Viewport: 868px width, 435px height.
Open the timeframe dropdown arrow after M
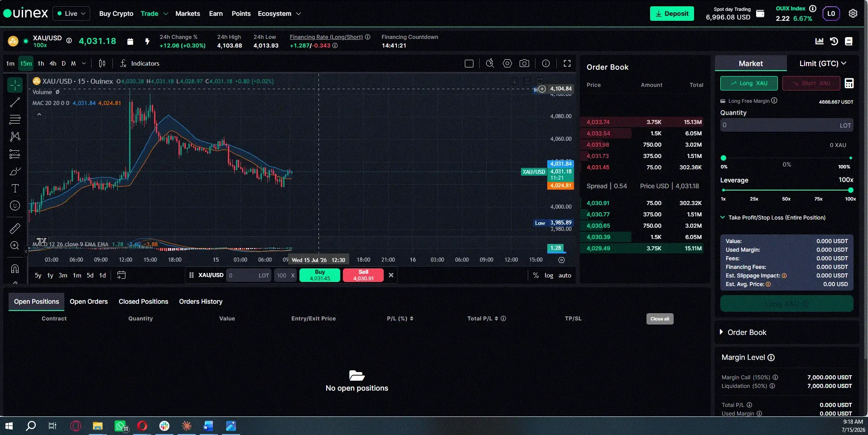click(84, 63)
